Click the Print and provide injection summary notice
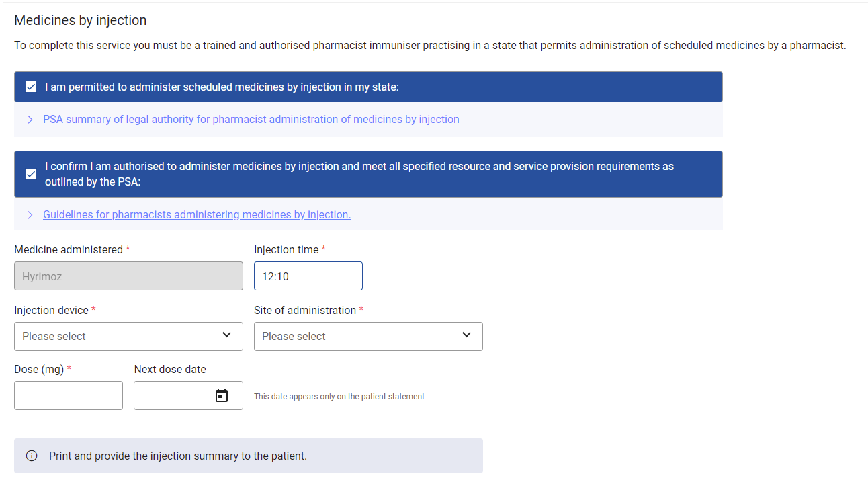Screen dimensions: 868x486 pos(249,456)
